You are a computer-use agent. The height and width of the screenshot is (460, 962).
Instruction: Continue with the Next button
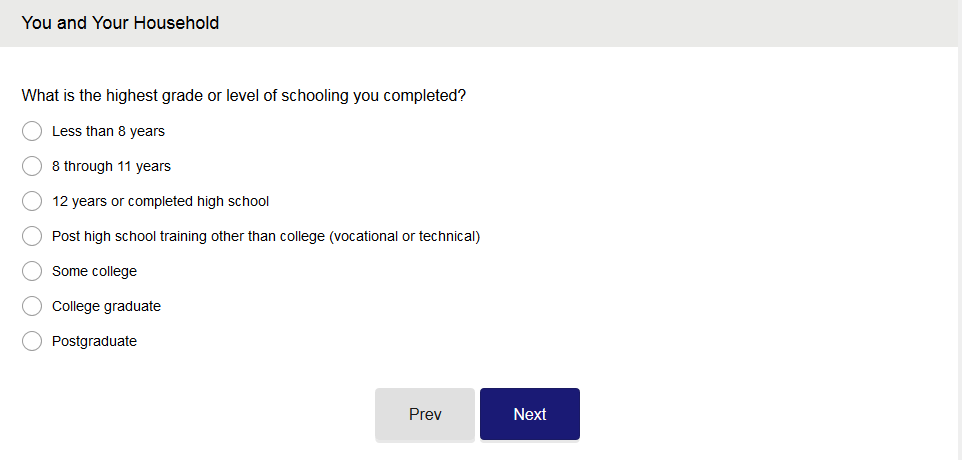530,414
